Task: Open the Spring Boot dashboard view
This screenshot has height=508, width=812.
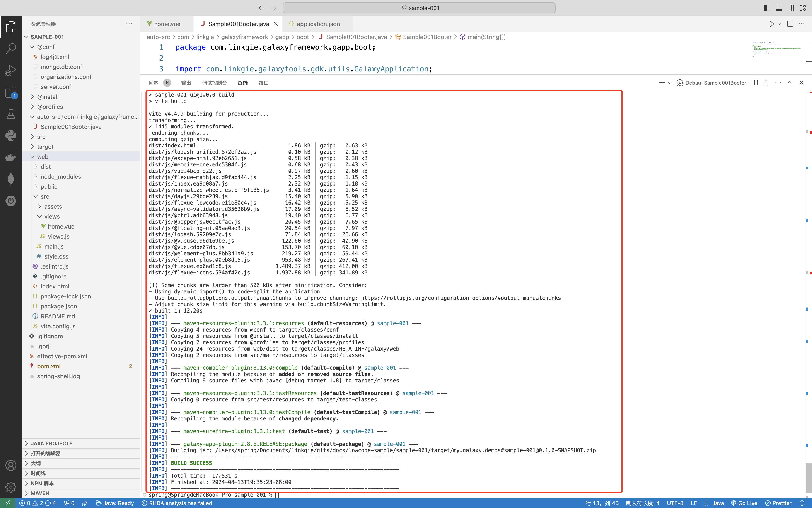Action: tap(11, 201)
